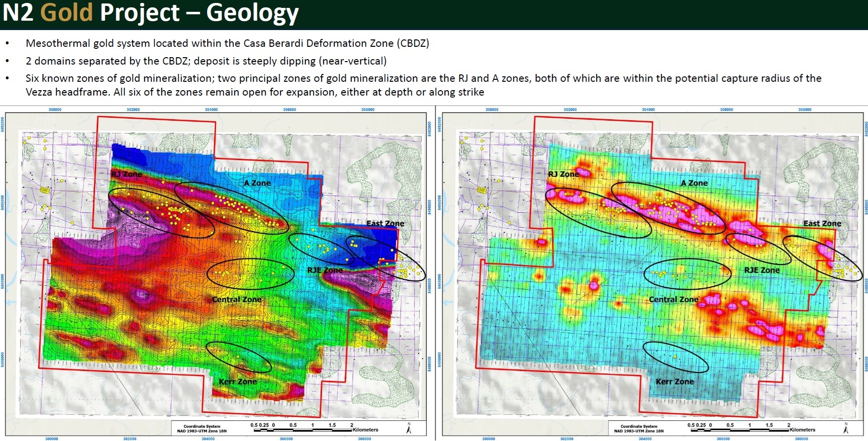
Task: Click the word Gold in slide title
Action: 67,12
